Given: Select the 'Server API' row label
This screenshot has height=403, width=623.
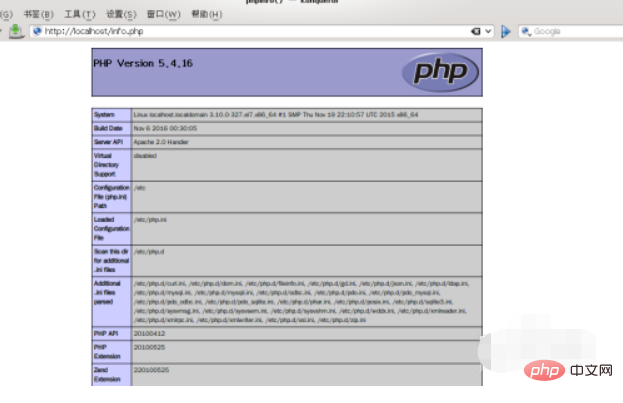Looking at the screenshot, I should (x=108, y=142).
